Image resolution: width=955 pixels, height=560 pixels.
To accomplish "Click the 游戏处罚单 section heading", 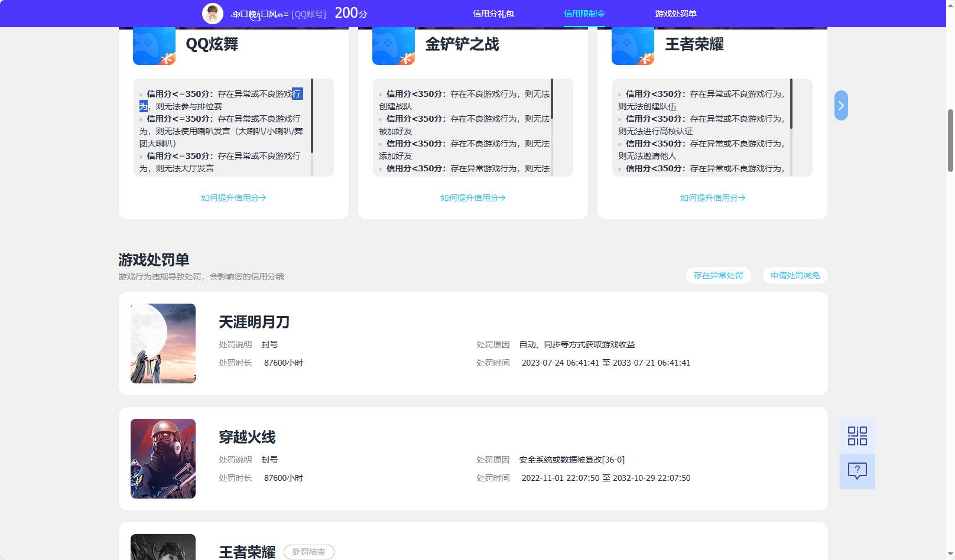I will point(154,260).
